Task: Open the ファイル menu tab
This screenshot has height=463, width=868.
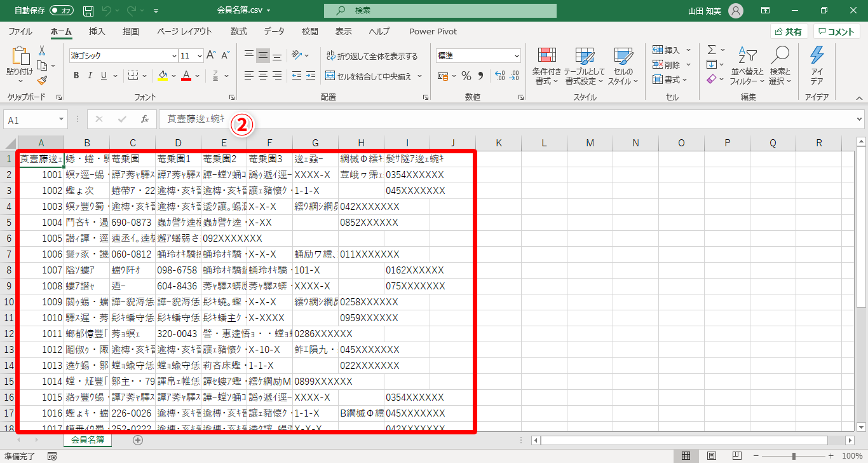Action: [x=20, y=32]
